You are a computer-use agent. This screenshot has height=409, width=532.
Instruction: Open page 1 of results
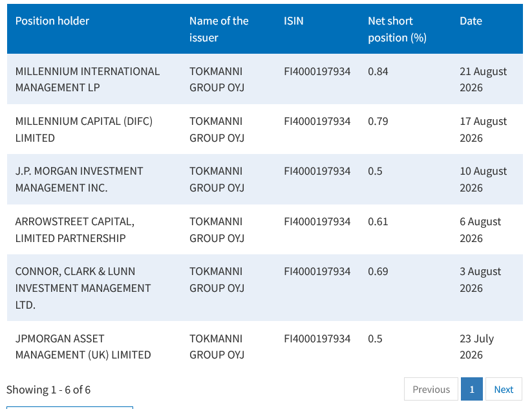pos(472,389)
